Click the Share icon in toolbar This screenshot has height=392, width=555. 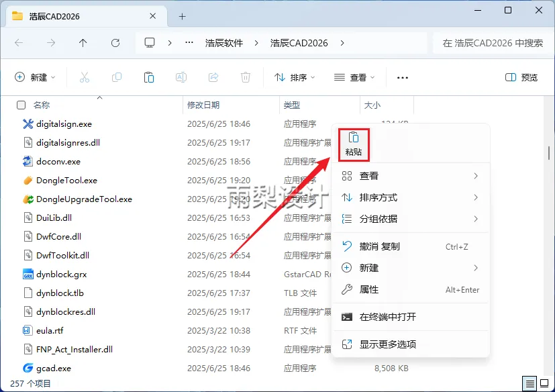[x=213, y=77]
